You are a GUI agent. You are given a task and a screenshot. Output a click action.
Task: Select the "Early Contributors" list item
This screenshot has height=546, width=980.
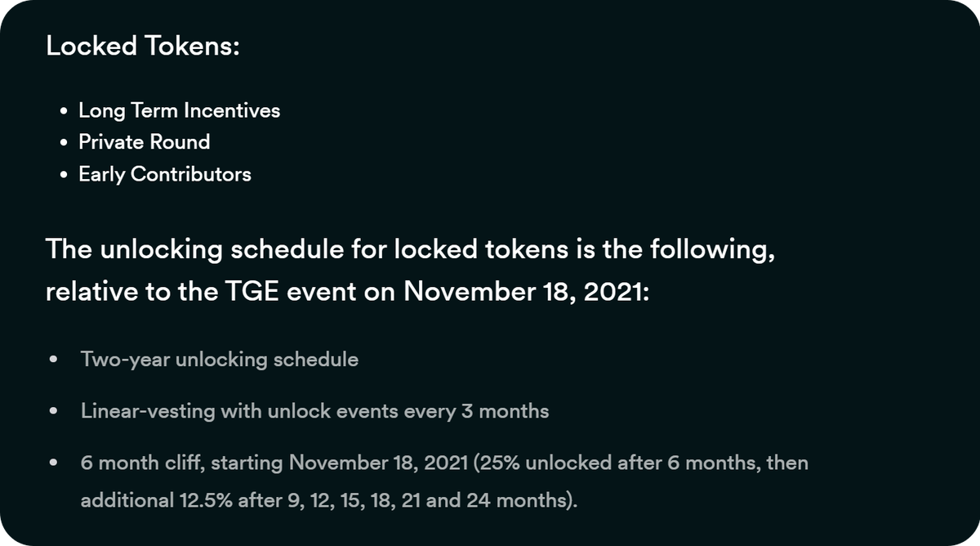tap(164, 174)
